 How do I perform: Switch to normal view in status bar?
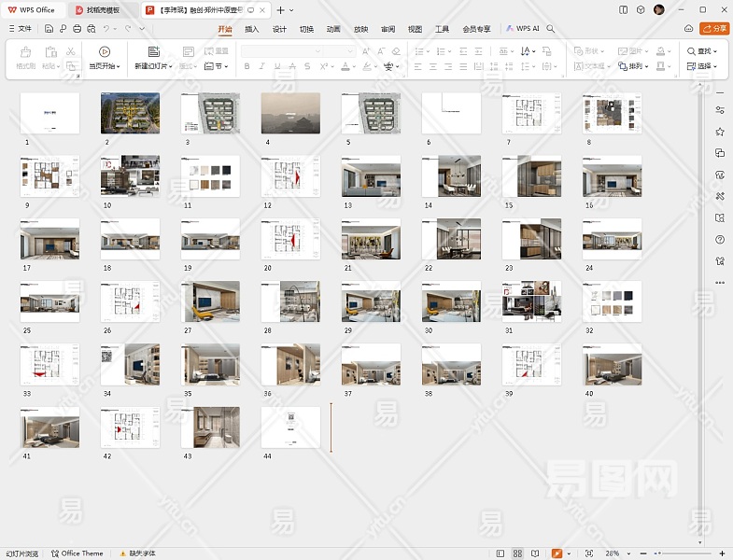(500, 553)
